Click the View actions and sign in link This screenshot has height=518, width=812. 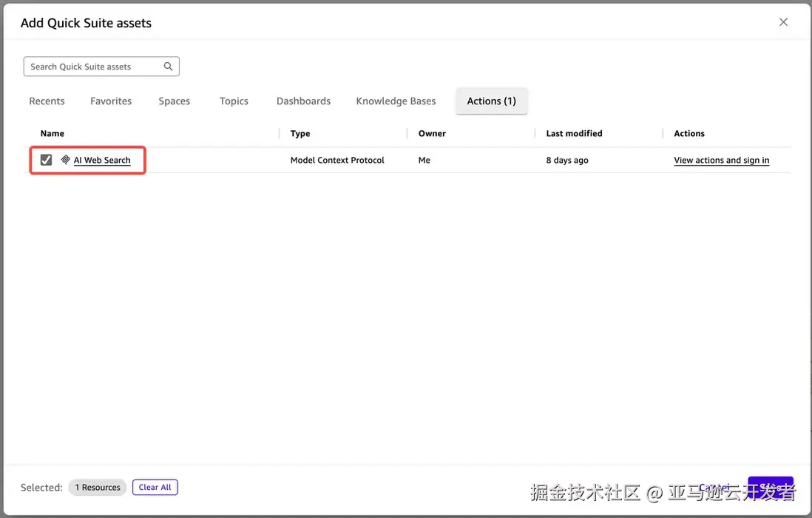[x=721, y=160]
